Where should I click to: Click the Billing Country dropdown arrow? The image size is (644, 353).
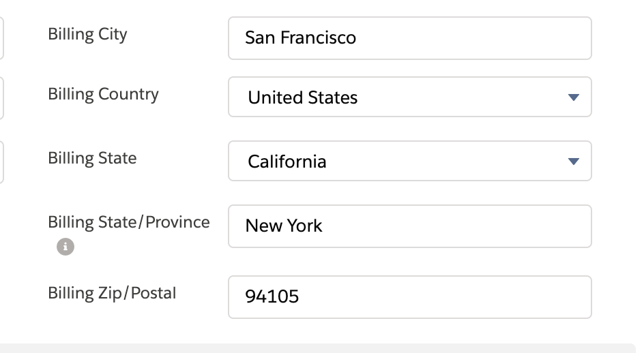pyautogui.click(x=573, y=97)
